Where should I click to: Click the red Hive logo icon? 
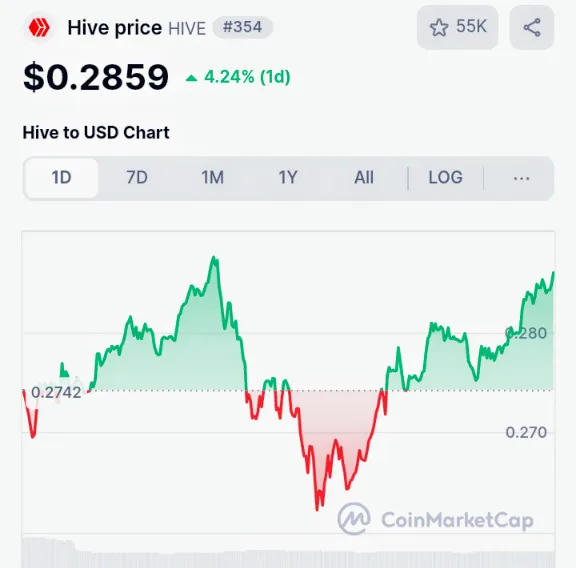[39, 28]
